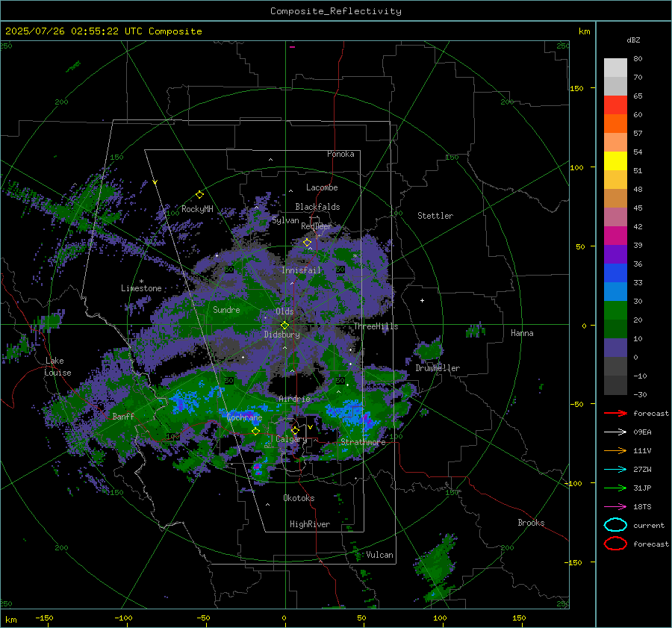The height and width of the screenshot is (628, 672).
Task: Select the 80 dBZ color swatch
Action: pos(615,68)
